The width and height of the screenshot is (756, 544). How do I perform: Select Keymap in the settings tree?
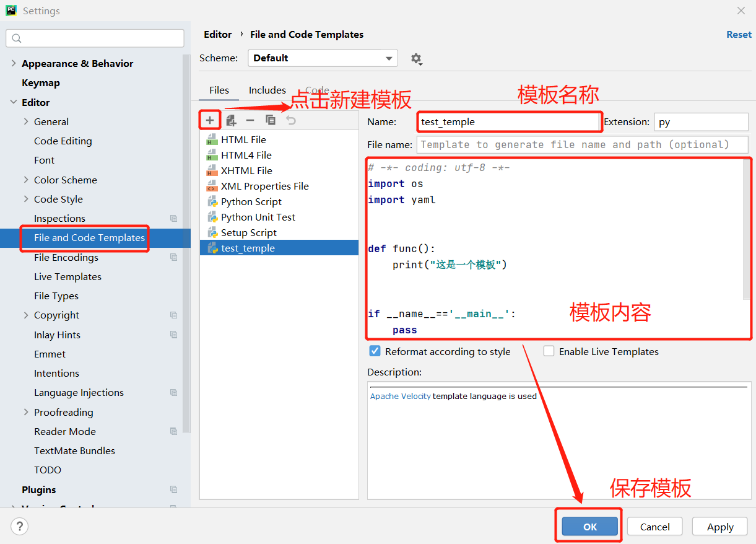41,83
